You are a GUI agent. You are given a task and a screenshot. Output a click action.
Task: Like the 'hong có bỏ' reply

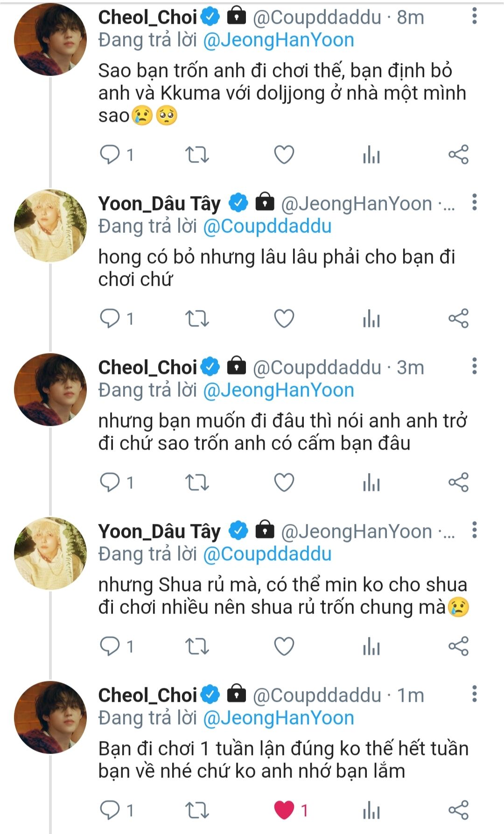pos(284,319)
